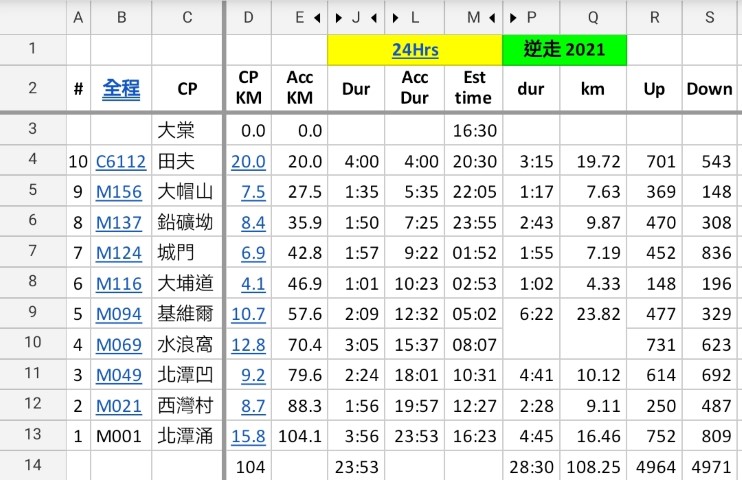742x480 pixels.
Task: Select the 鉛礦坳 cell
Action: point(187,222)
